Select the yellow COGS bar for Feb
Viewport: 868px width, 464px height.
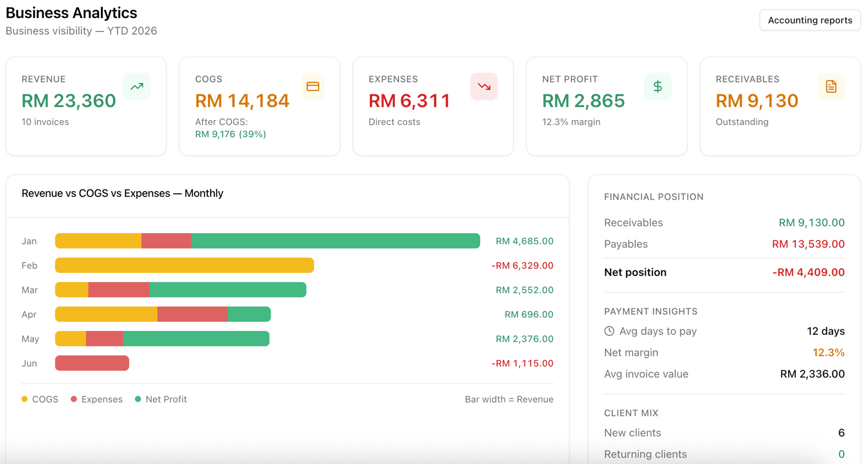tap(184, 265)
